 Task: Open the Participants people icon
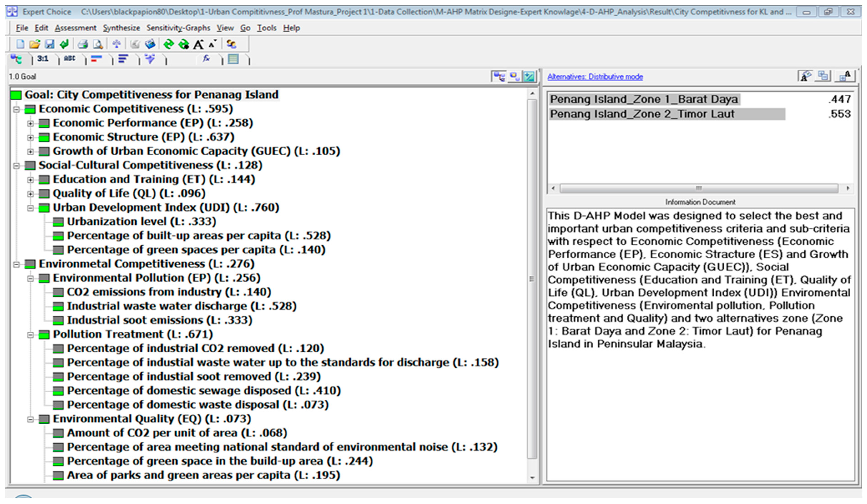231,44
